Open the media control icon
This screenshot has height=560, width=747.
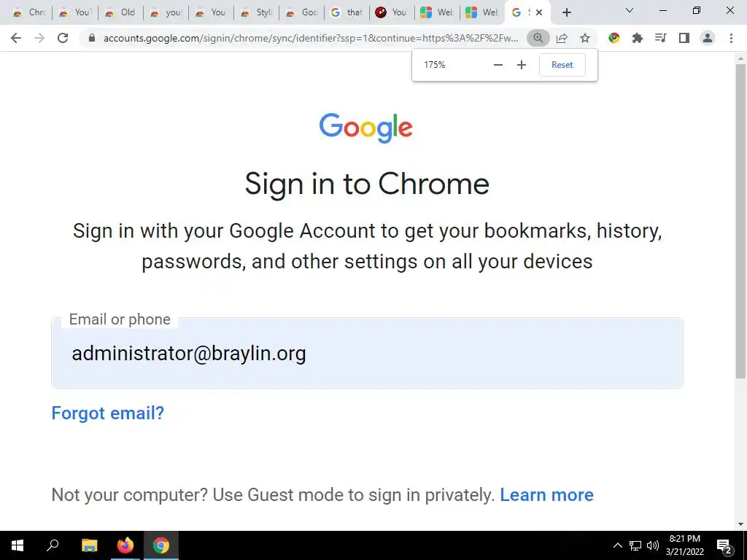[x=661, y=38]
